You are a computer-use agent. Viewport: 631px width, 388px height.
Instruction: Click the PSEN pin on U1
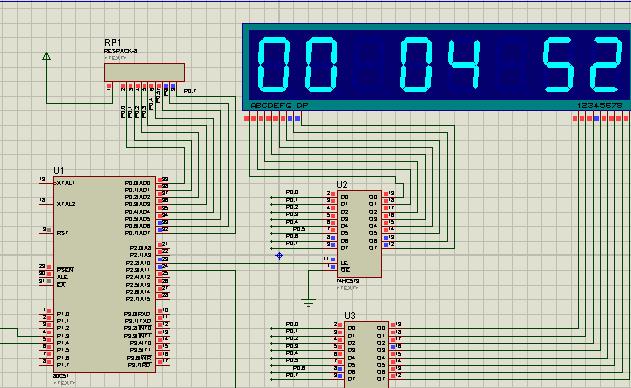[65, 270]
